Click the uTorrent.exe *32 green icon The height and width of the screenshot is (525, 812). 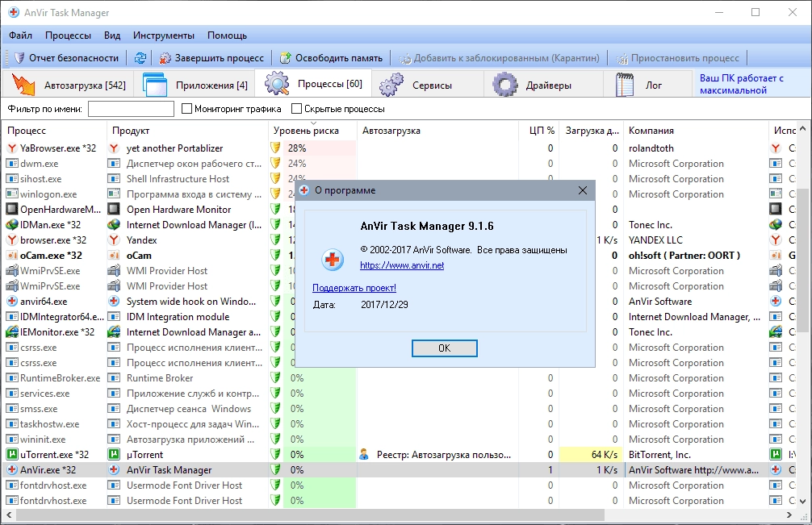(x=12, y=455)
